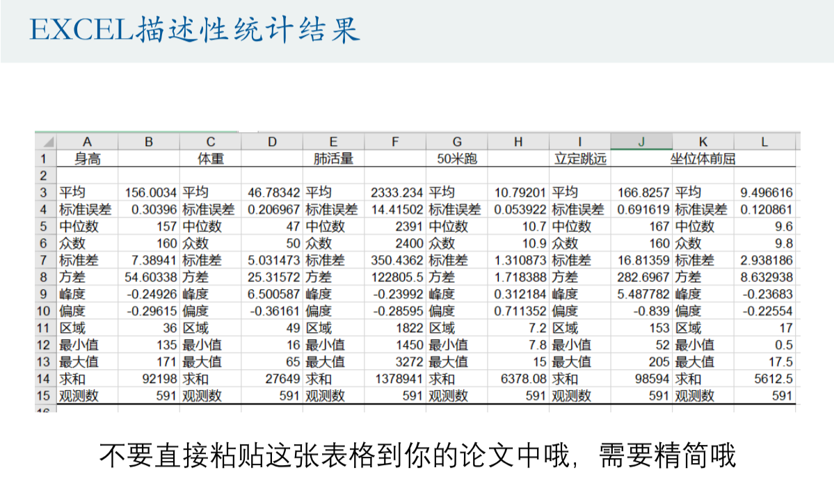Click the standard deviation value 350.4362
Image resolution: width=834 pixels, height=504 pixels.
pyautogui.click(x=396, y=261)
